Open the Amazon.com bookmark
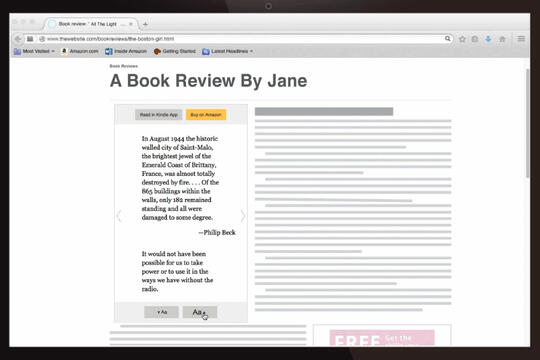This screenshot has width=540, height=360. [x=80, y=51]
